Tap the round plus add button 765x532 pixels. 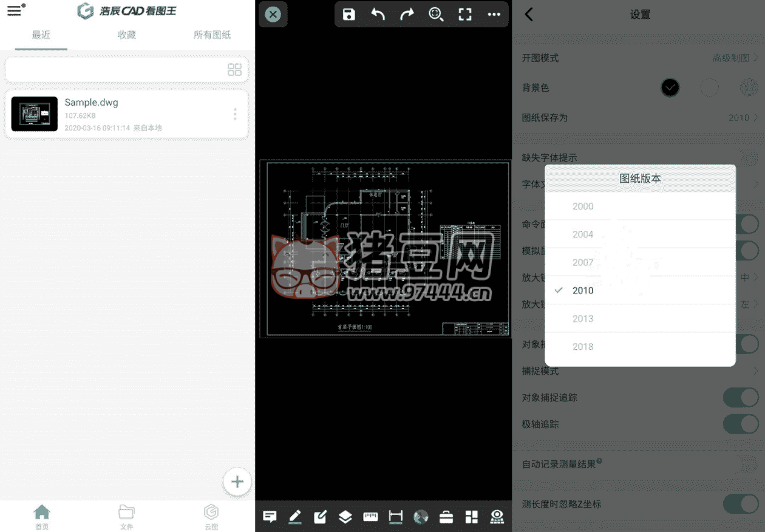click(x=237, y=482)
